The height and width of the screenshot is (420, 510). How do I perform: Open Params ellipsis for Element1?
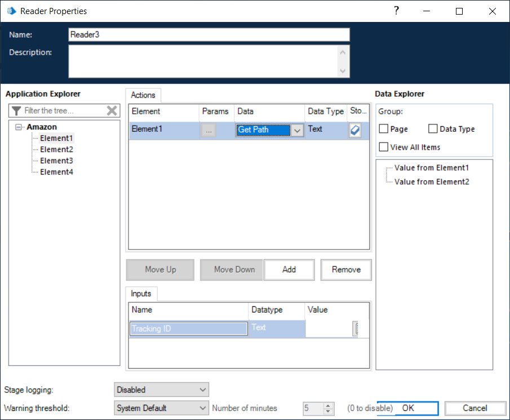click(x=209, y=130)
